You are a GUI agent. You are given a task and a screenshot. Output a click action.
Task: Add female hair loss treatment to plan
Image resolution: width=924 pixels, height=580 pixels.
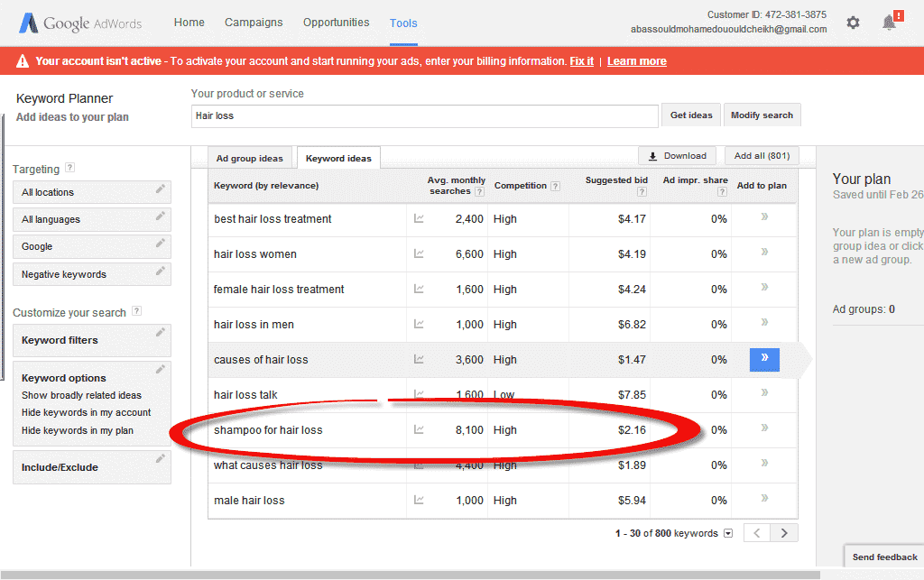[x=764, y=288]
